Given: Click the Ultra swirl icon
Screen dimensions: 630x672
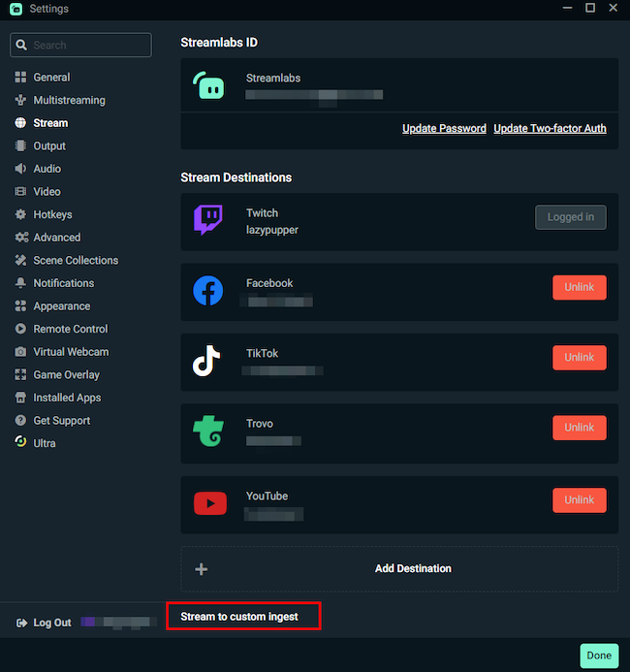Looking at the screenshot, I should tap(20, 441).
